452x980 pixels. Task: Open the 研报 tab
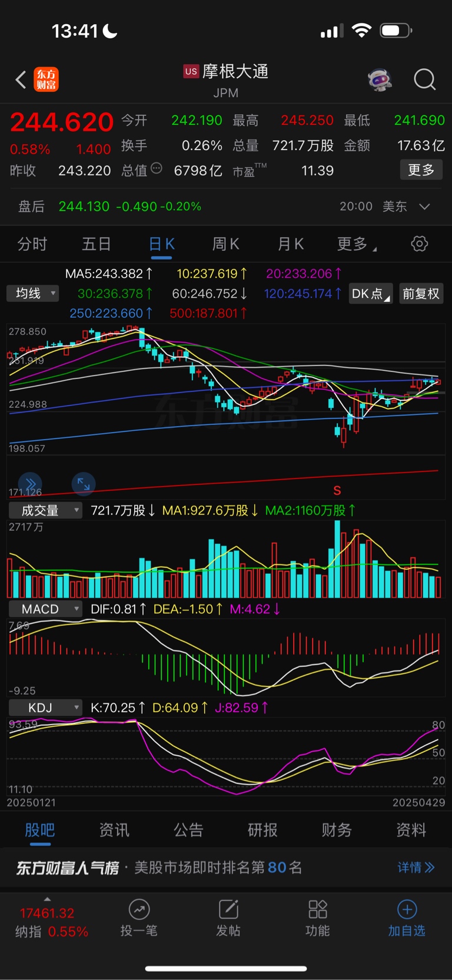point(262,830)
